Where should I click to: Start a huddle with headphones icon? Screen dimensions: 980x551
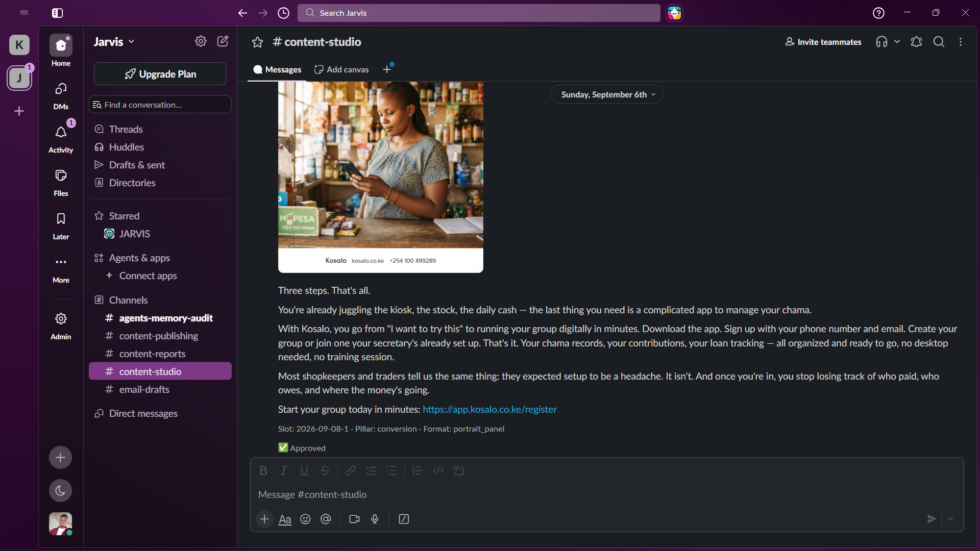(881, 42)
